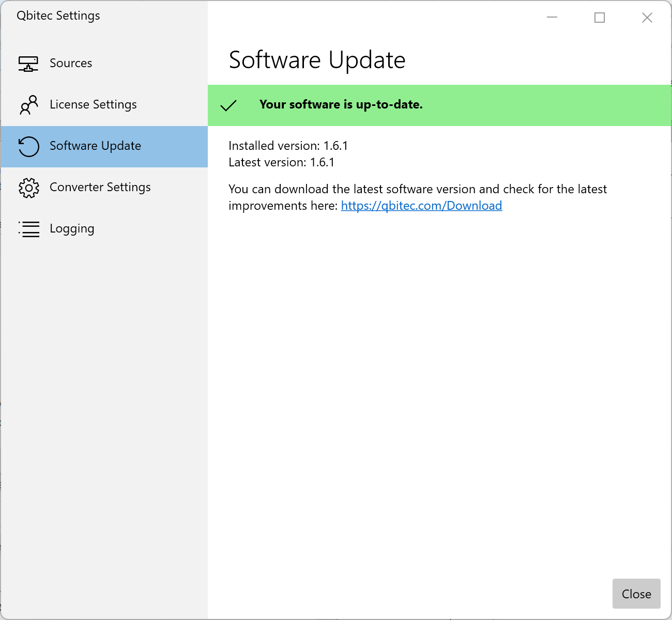Click the 'Your software is up-to-date' message
Screen dimensions: 672x620
point(341,104)
